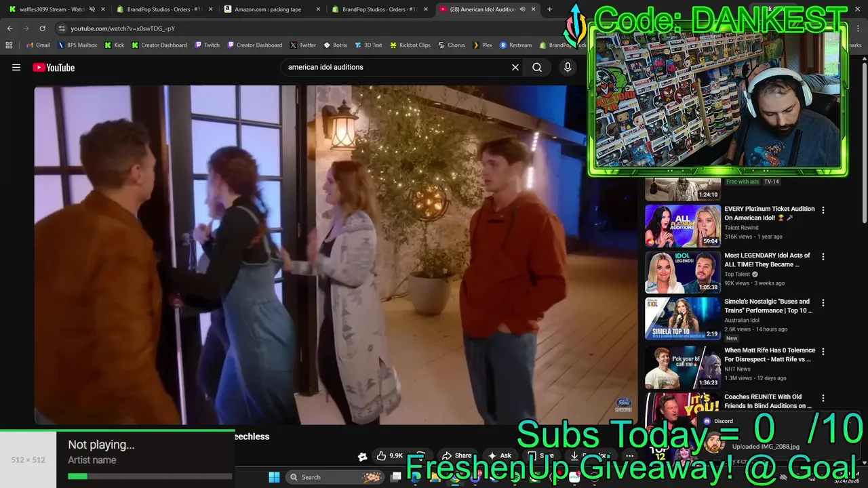Click the YouTube video player
The image size is (868, 488).
[x=336, y=255]
